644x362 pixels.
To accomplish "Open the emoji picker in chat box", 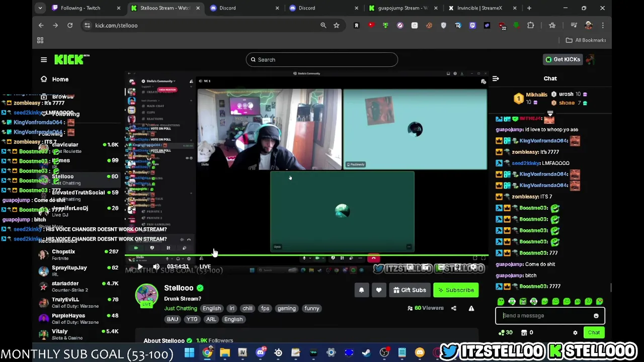I will 596,316.
